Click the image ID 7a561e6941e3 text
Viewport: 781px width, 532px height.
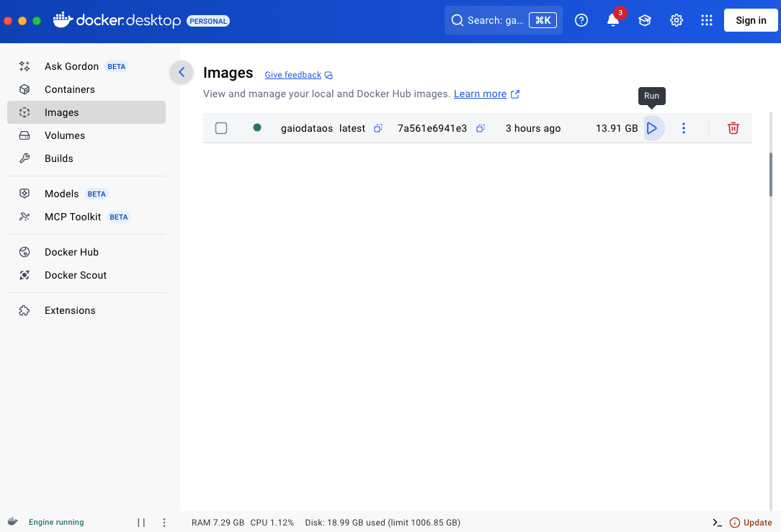[432, 128]
